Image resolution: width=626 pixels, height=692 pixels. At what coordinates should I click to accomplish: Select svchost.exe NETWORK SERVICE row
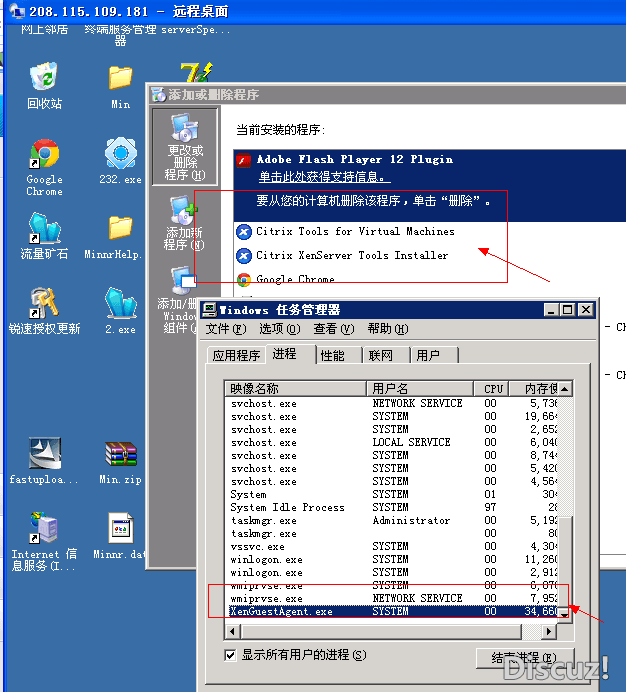(x=393, y=403)
